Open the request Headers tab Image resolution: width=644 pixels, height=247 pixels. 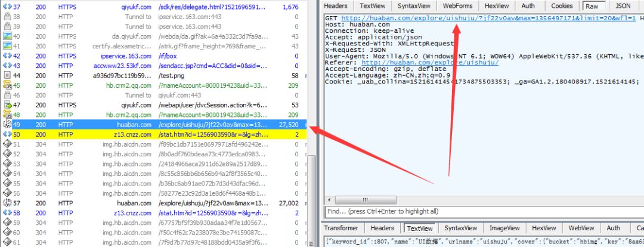click(x=336, y=6)
